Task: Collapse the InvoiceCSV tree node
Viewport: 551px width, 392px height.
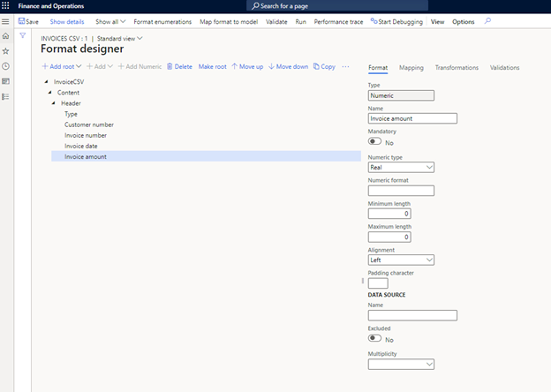Action: tap(46, 82)
